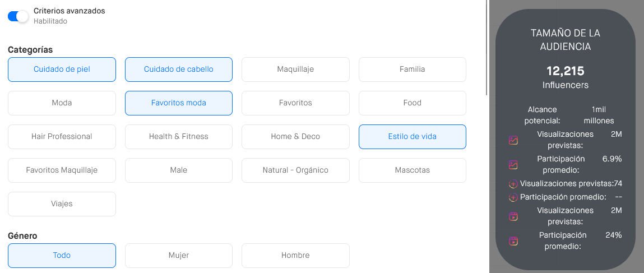Screen dimensions: 644x273
Task: Unselect the Favoritos moda category
Action: coord(179,103)
